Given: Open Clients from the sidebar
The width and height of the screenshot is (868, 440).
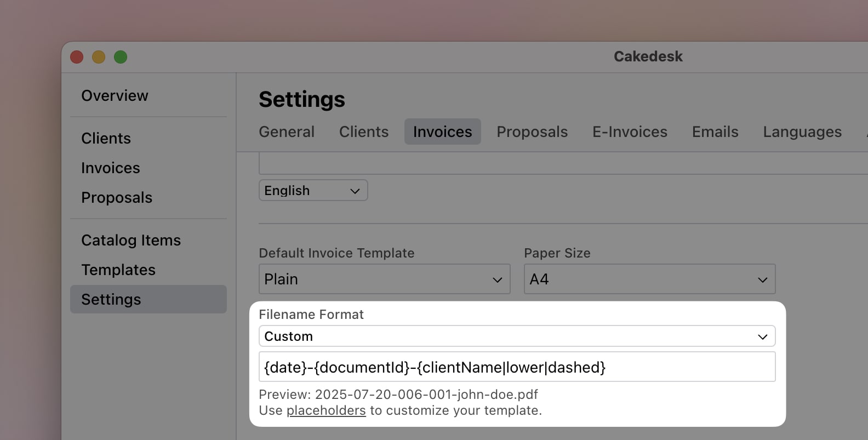Looking at the screenshot, I should (106, 138).
